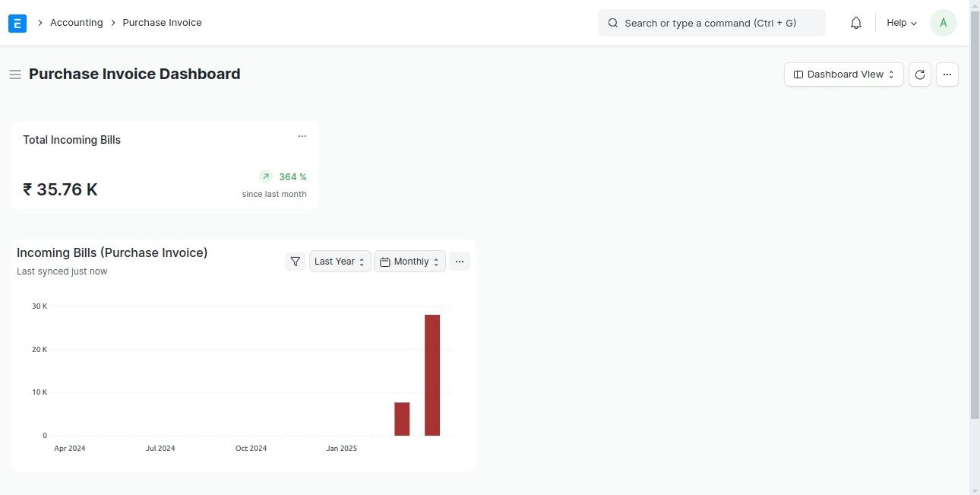Toggle the sidebar hamburger icon

(x=15, y=75)
